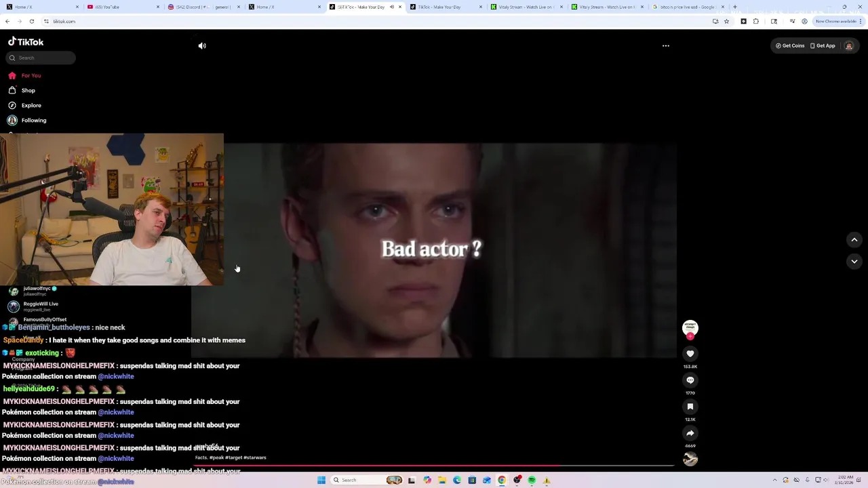Open a new browser tab
The image size is (868, 488).
(735, 7)
